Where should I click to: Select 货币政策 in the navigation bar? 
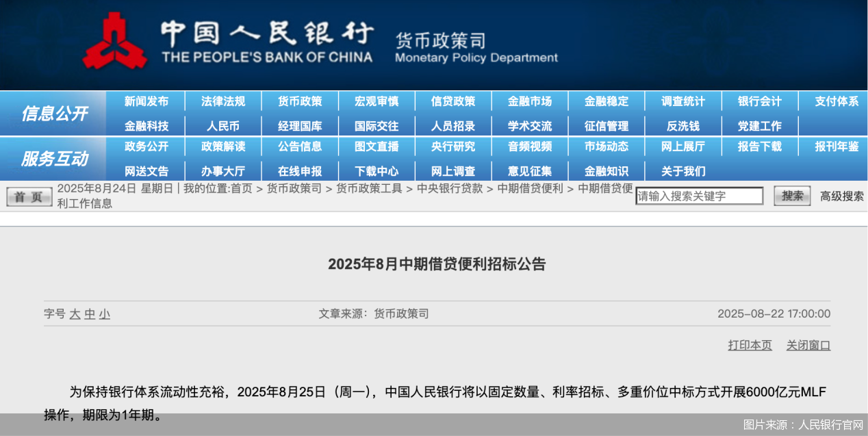(x=300, y=101)
